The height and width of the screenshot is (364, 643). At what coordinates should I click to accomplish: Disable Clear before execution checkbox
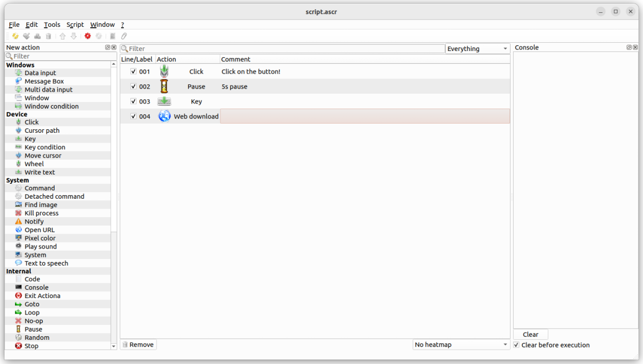517,345
